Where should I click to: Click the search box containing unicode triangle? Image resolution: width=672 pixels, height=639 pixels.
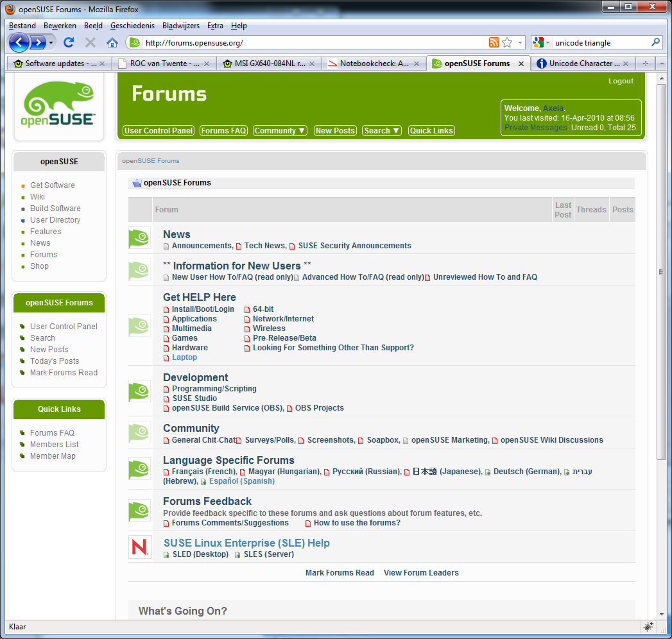point(601,42)
